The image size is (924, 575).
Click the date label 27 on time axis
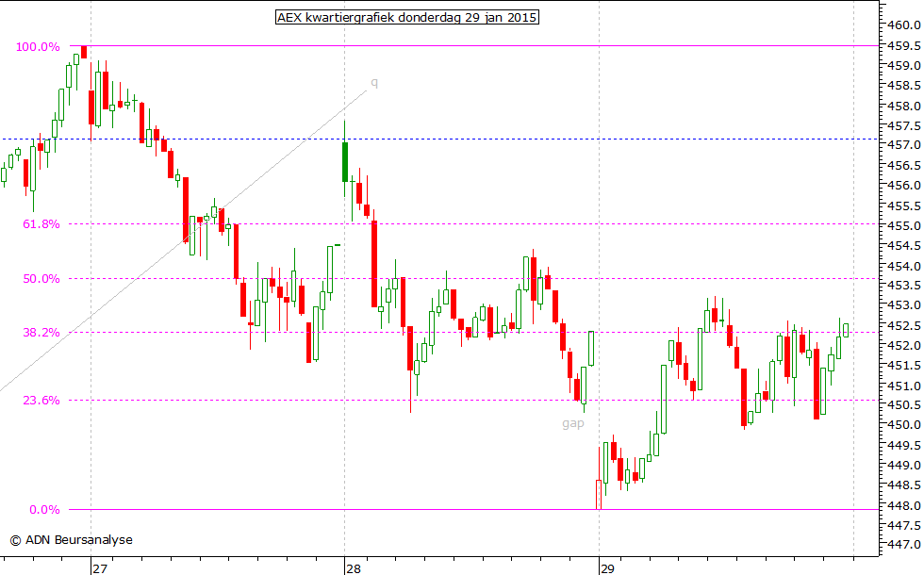click(x=100, y=568)
